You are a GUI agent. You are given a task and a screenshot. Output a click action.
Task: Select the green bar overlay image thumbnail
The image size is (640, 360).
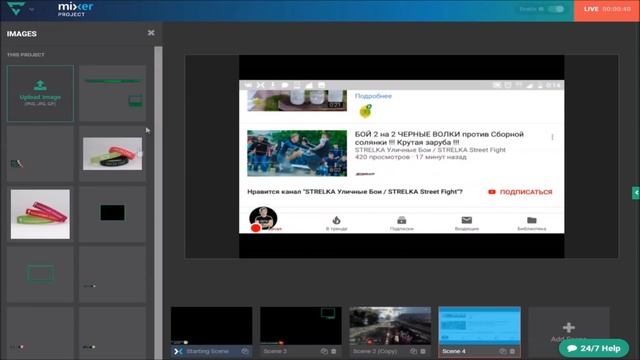tap(113, 93)
